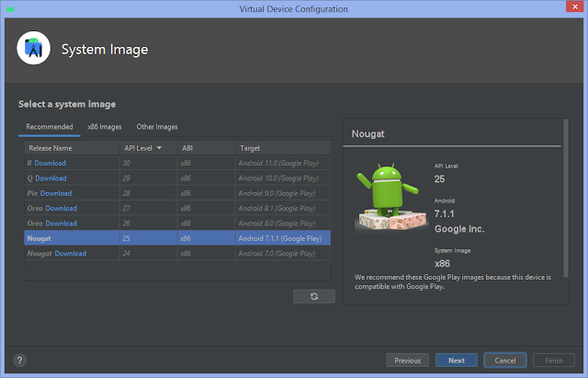
Task: Click the Previous button
Action: [x=408, y=361]
